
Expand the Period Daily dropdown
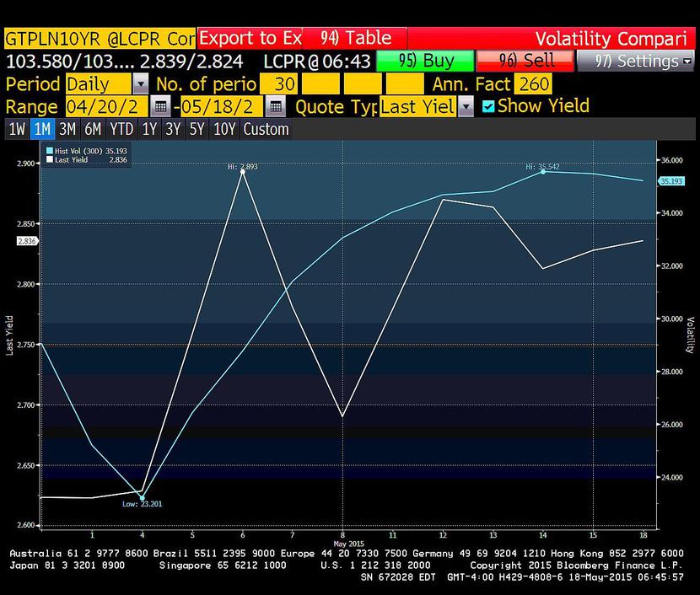pos(140,84)
